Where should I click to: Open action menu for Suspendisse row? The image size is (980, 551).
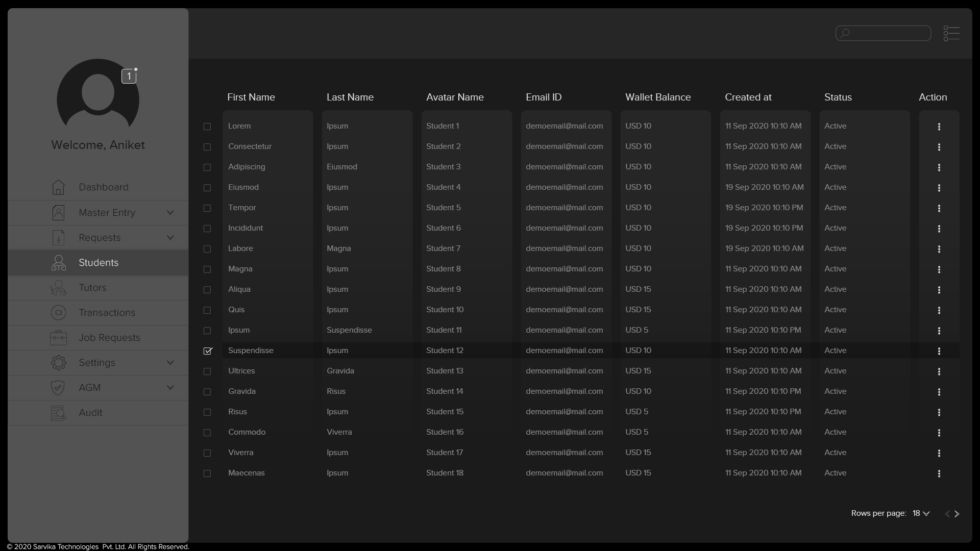click(x=939, y=351)
